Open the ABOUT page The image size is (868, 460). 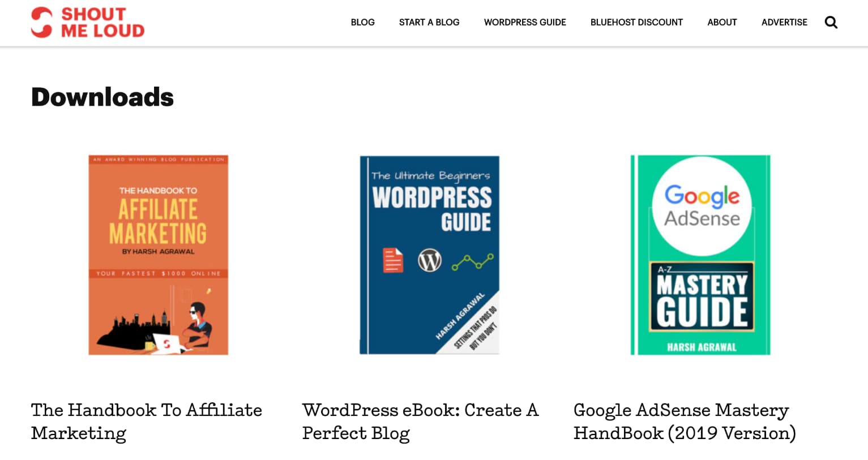[722, 22]
